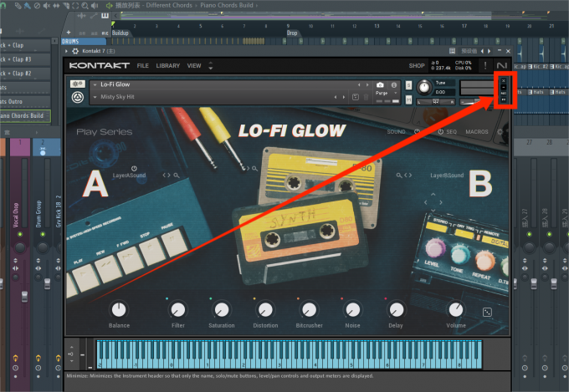Select the Piano Chords Build pattern
This screenshot has width=569, height=392.
pos(24,115)
